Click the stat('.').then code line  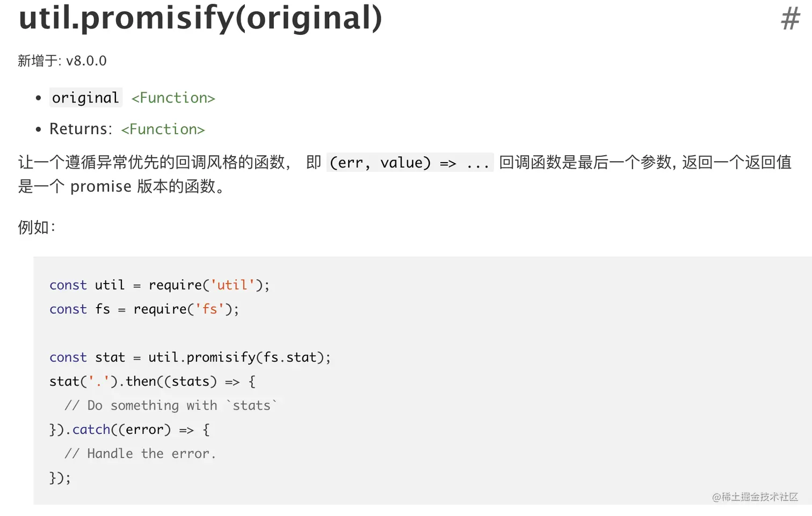point(153,382)
